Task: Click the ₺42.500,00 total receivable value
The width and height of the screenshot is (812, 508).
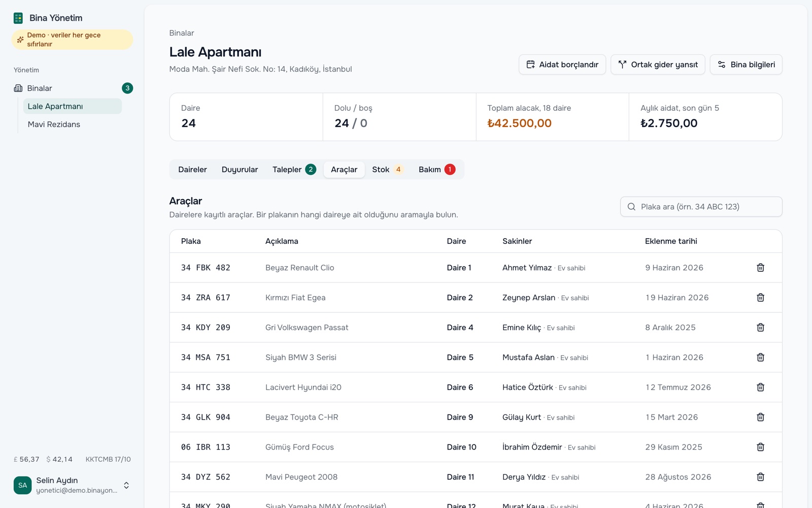Action: 519,123
